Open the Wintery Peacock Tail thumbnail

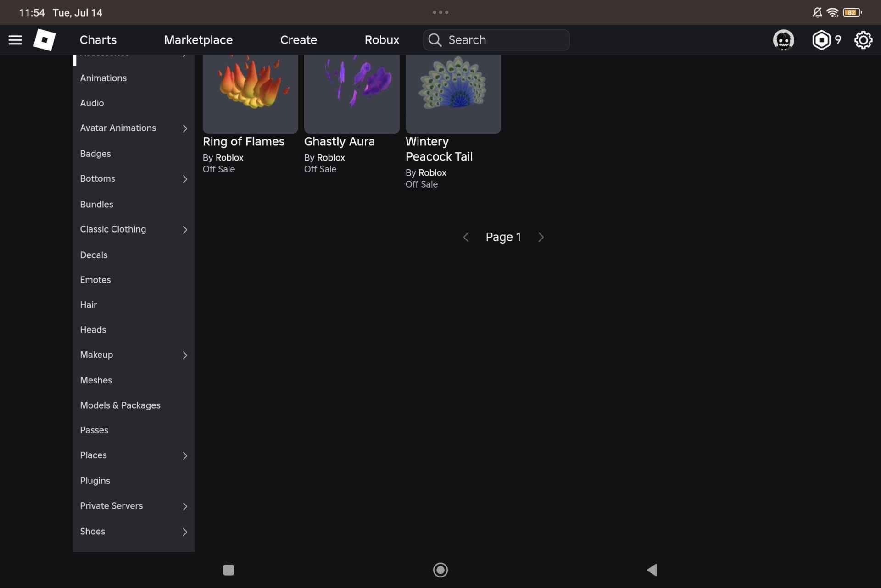(x=453, y=94)
